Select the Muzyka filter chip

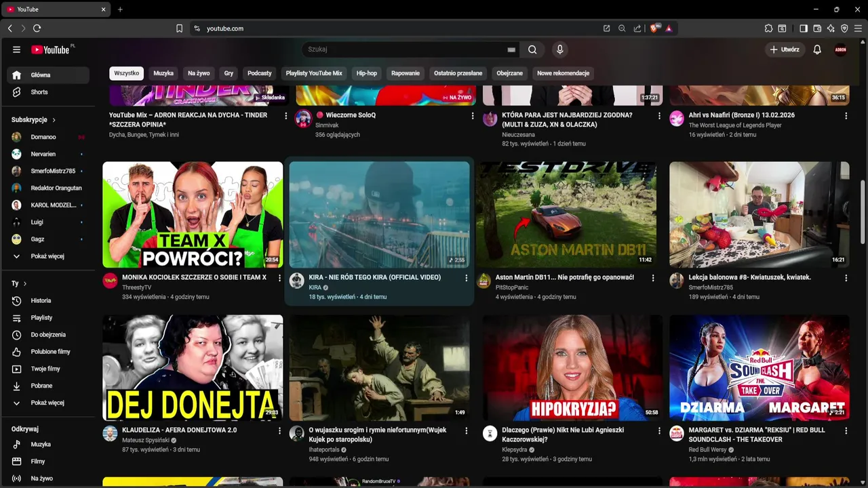[163, 73]
